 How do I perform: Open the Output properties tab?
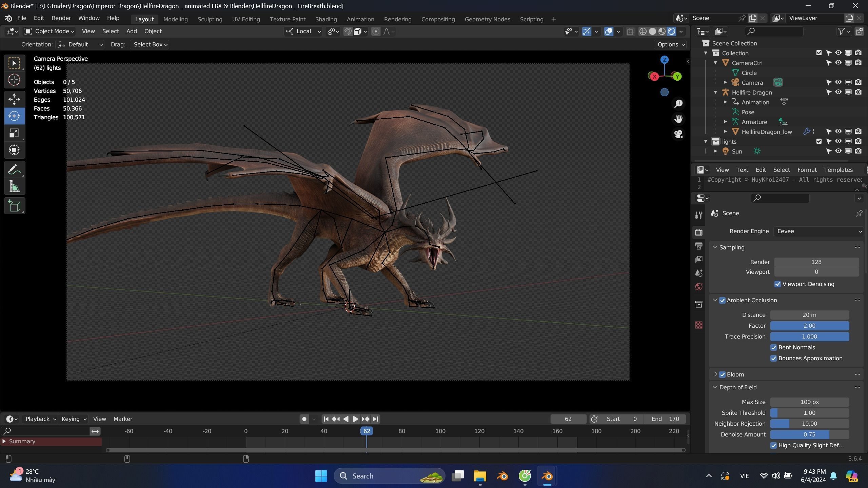click(699, 246)
